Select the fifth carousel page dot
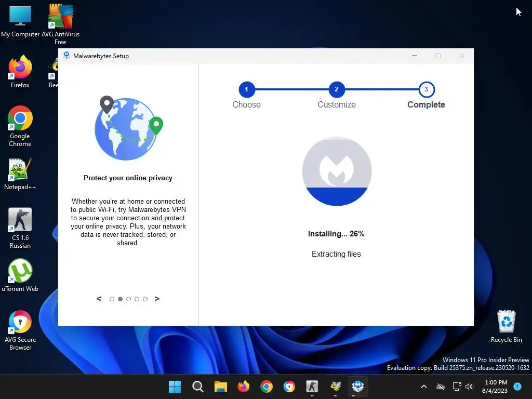 tap(145, 299)
